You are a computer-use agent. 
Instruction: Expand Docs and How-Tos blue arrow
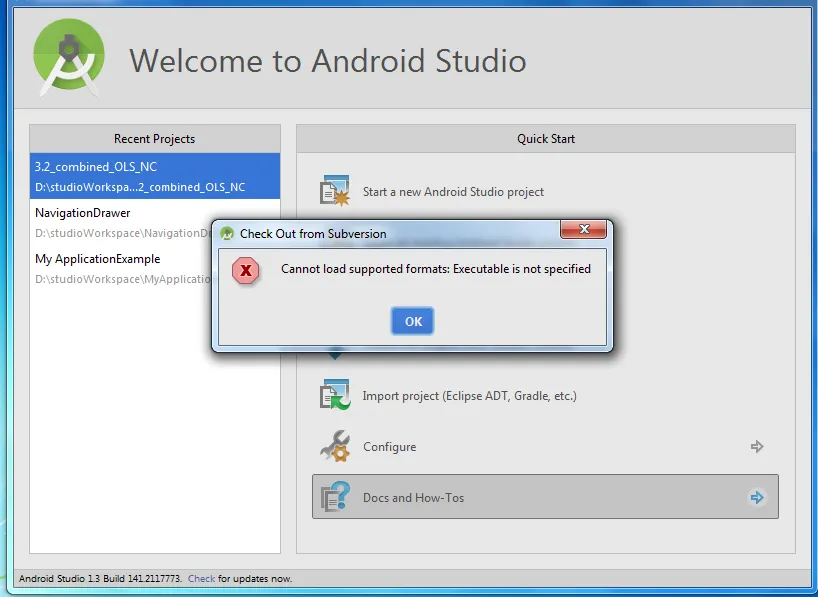pyautogui.click(x=757, y=497)
